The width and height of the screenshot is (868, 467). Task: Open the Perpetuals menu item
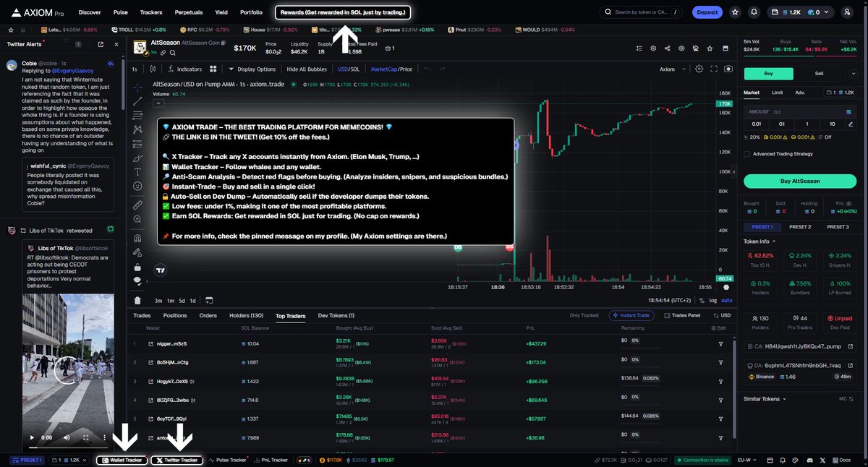tap(189, 12)
